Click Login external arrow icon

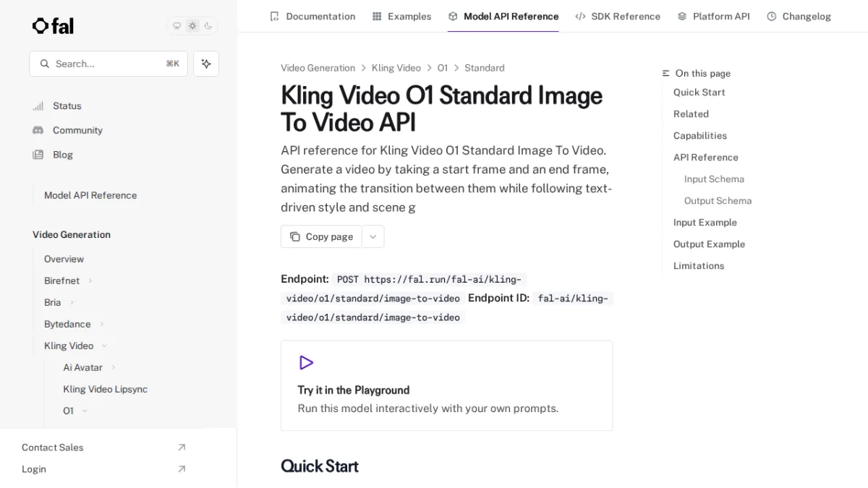click(x=182, y=469)
